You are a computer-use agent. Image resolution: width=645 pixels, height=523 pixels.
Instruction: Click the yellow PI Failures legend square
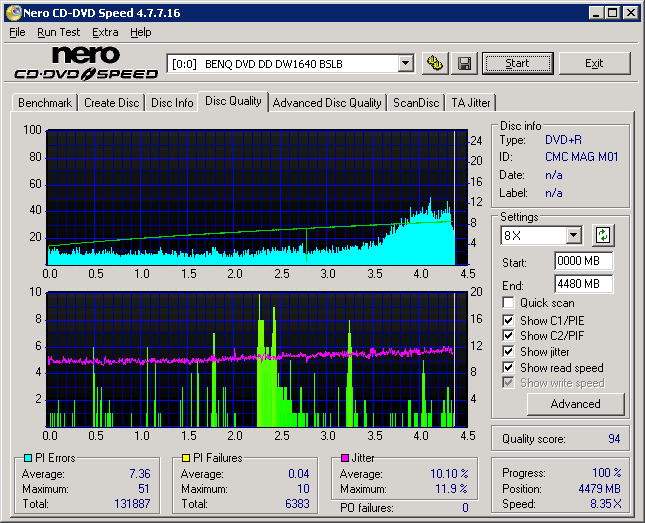[186, 458]
